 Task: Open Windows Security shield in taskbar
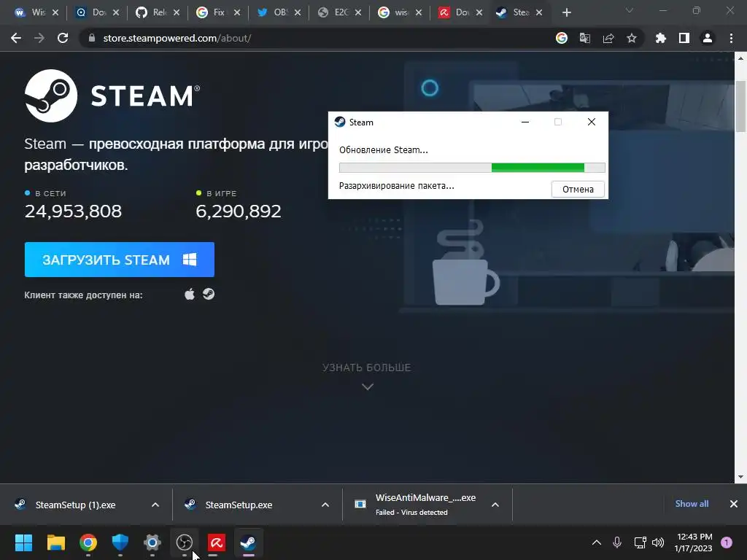(x=120, y=542)
